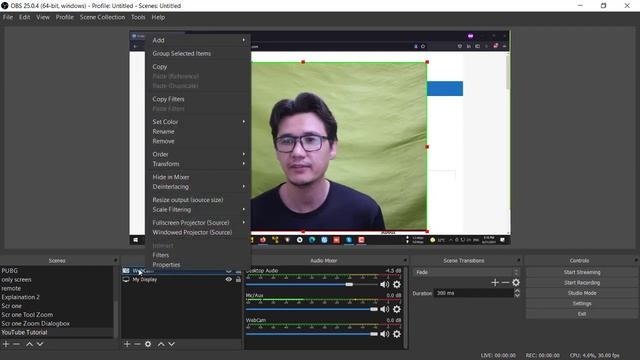The height and width of the screenshot is (360, 640).
Task: Enable Studio Mode button
Action: pos(582,293)
